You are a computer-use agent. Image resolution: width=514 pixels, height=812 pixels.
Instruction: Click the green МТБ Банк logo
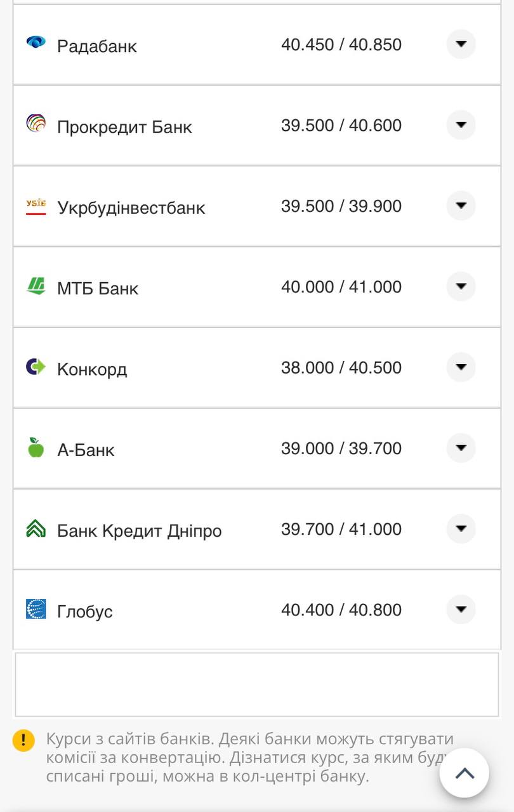click(37, 286)
